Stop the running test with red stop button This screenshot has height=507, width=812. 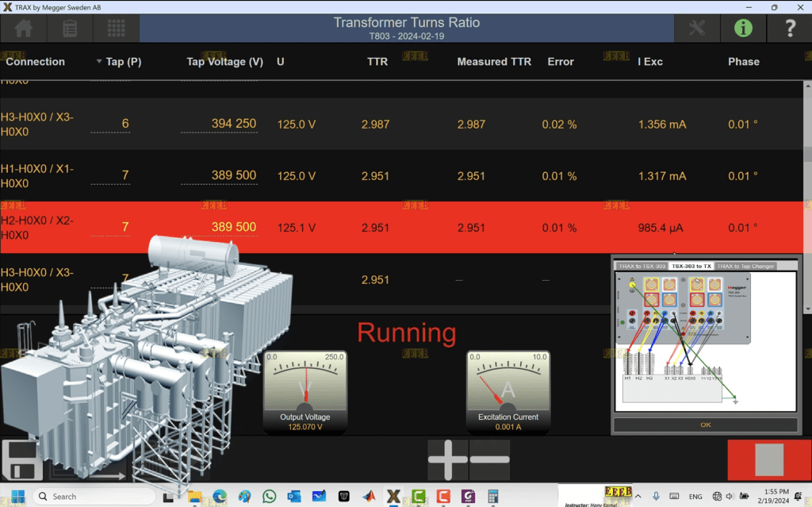tap(769, 459)
